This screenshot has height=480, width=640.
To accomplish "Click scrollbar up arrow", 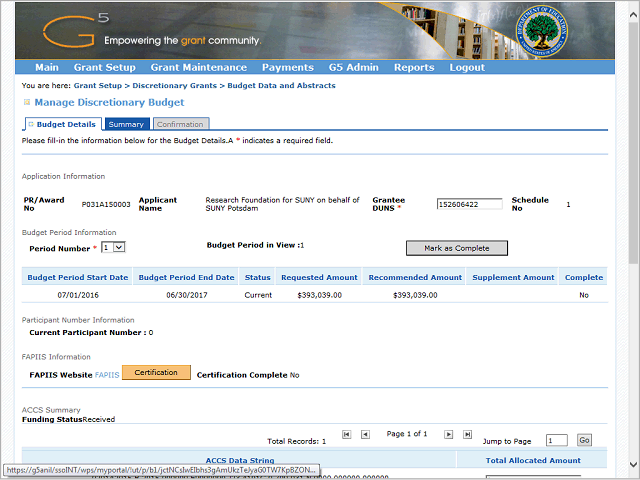I will (633, 15).
